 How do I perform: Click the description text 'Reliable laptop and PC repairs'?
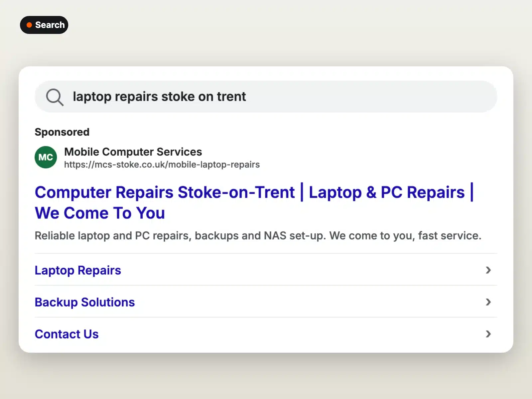(112, 236)
